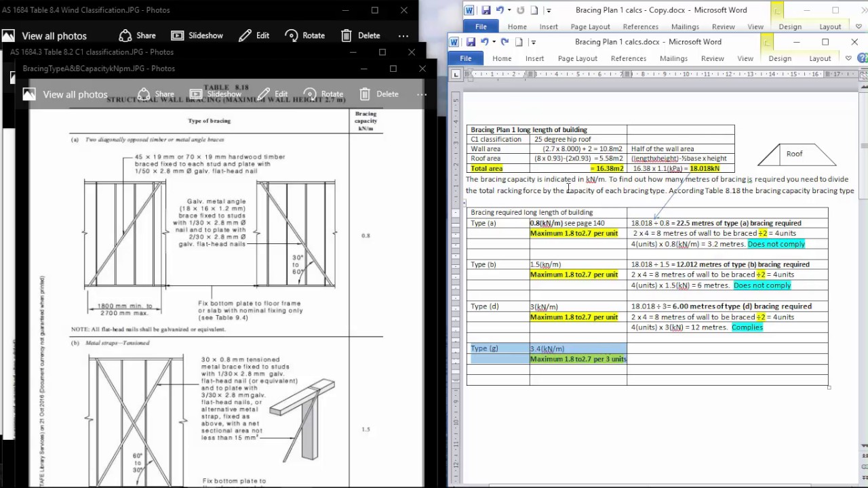Screen dimensions: 868x488
Task: Delete the Table 8.4 Wind Classification photo
Action: coord(360,35)
